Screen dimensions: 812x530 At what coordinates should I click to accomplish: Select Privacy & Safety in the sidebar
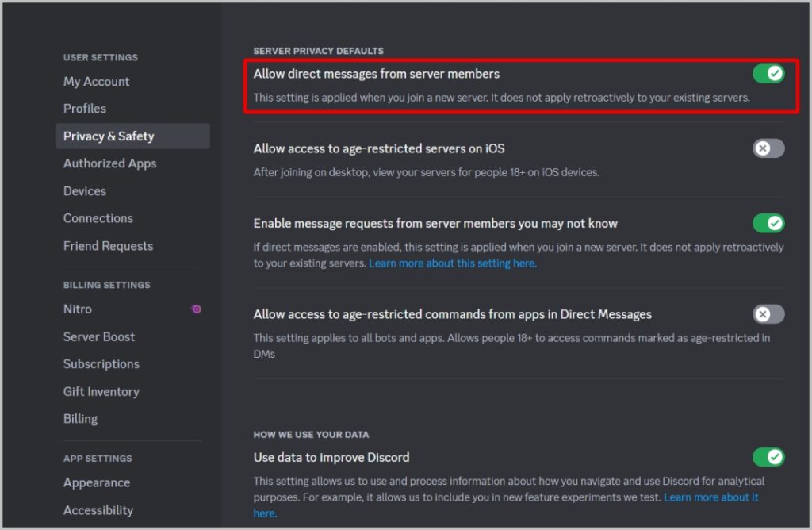[132, 136]
